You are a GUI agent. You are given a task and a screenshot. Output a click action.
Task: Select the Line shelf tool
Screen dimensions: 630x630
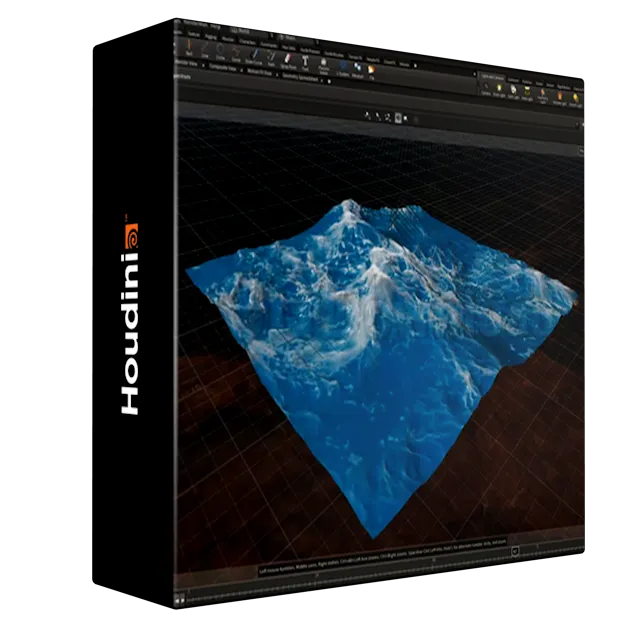point(205,52)
